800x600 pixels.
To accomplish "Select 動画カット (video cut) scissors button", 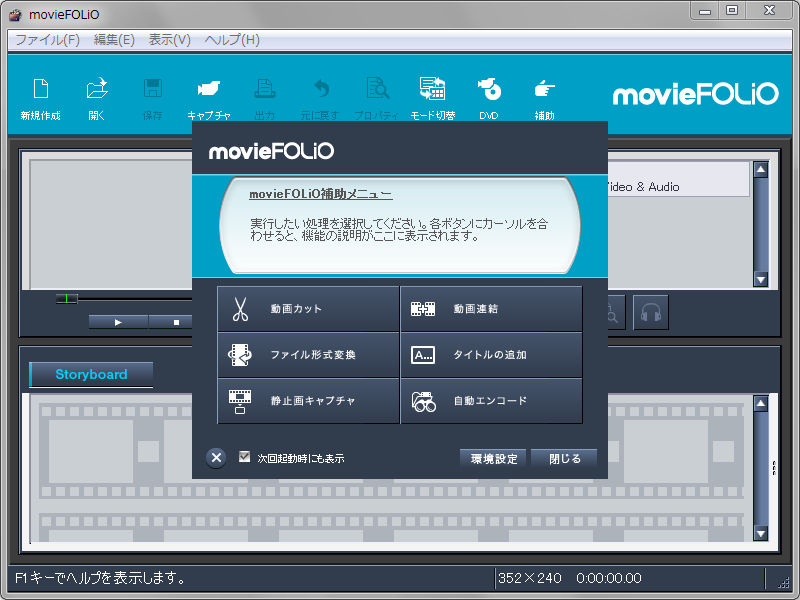I will click(308, 309).
